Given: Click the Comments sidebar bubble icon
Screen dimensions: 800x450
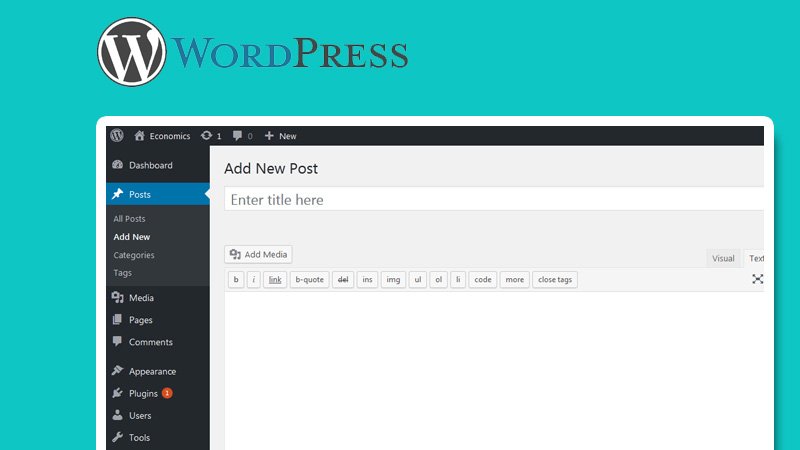Looking at the screenshot, I should click(x=117, y=341).
